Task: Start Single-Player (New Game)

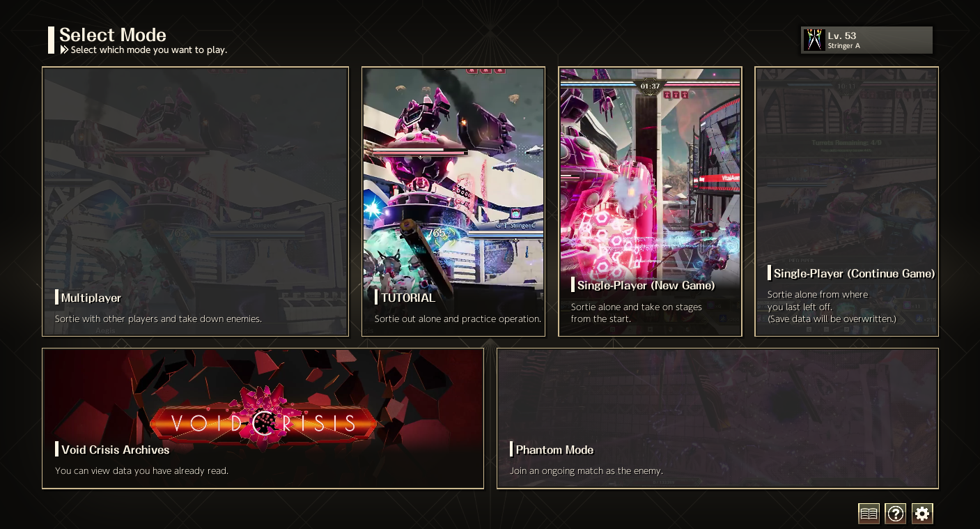Action: click(650, 201)
